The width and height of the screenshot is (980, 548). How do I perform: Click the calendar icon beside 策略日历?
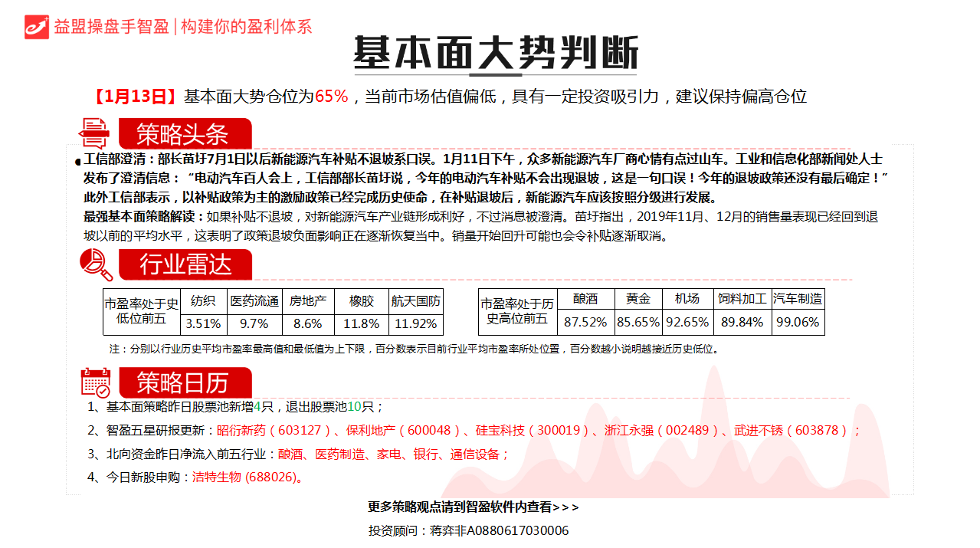[x=96, y=382]
